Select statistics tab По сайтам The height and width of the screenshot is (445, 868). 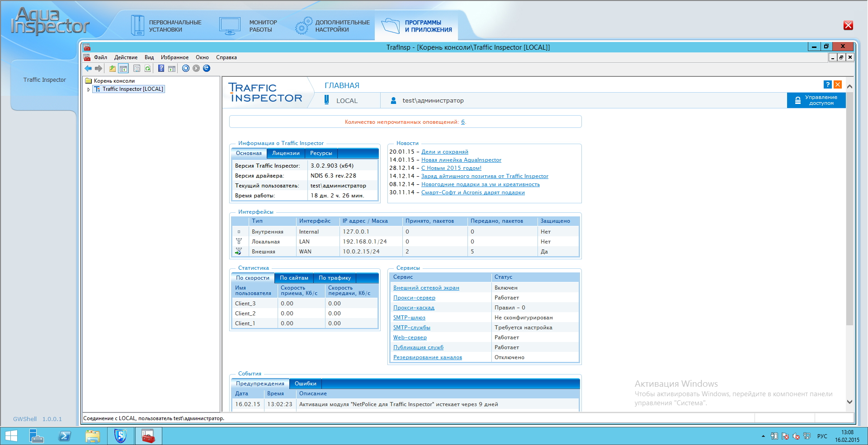click(x=294, y=278)
